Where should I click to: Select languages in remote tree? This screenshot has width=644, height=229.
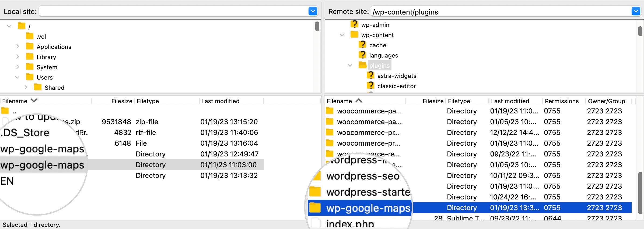click(x=384, y=55)
